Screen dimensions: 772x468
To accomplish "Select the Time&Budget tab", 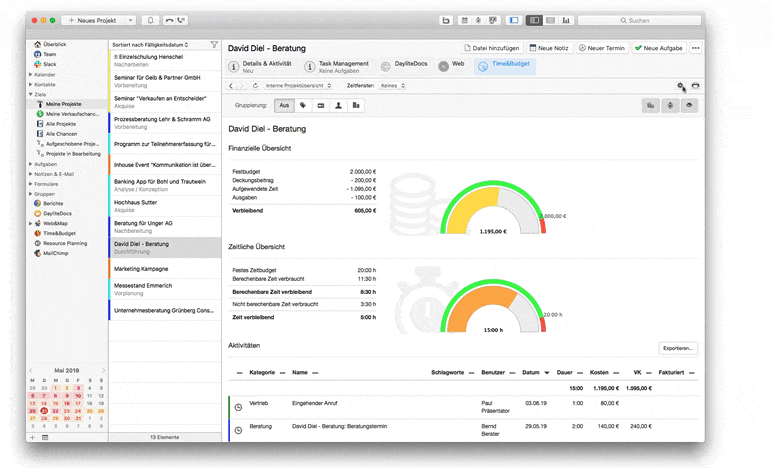I will [x=505, y=66].
